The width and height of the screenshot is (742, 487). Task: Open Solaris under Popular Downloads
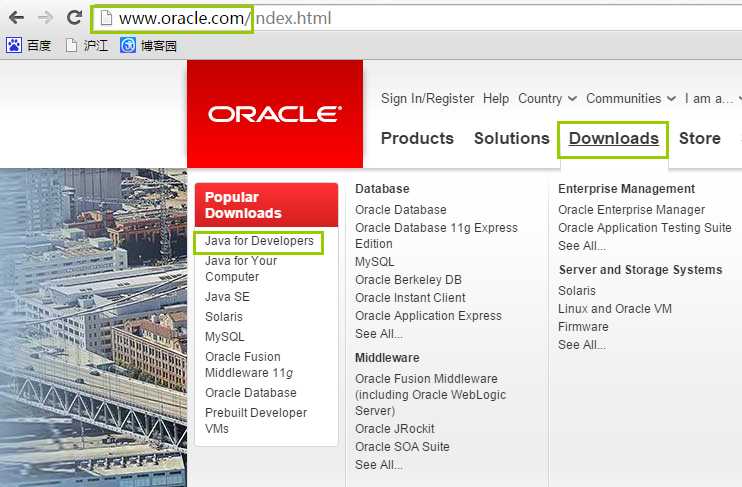click(x=223, y=317)
